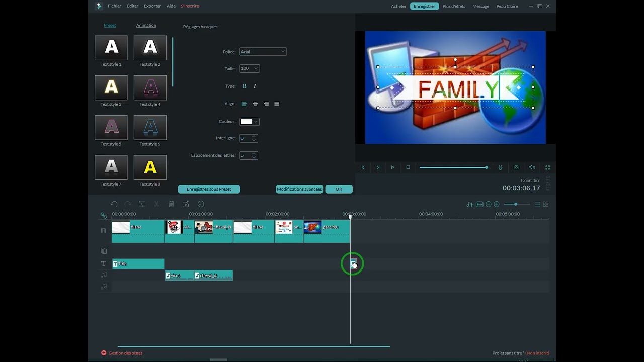
Task: Open the Taille size dropdown
Action: click(250, 68)
